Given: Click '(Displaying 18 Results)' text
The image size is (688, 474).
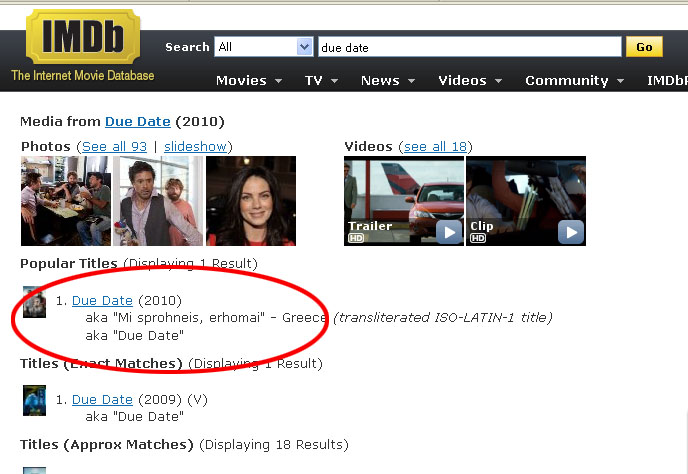Looking at the screenshot, I should coord(274,445).
